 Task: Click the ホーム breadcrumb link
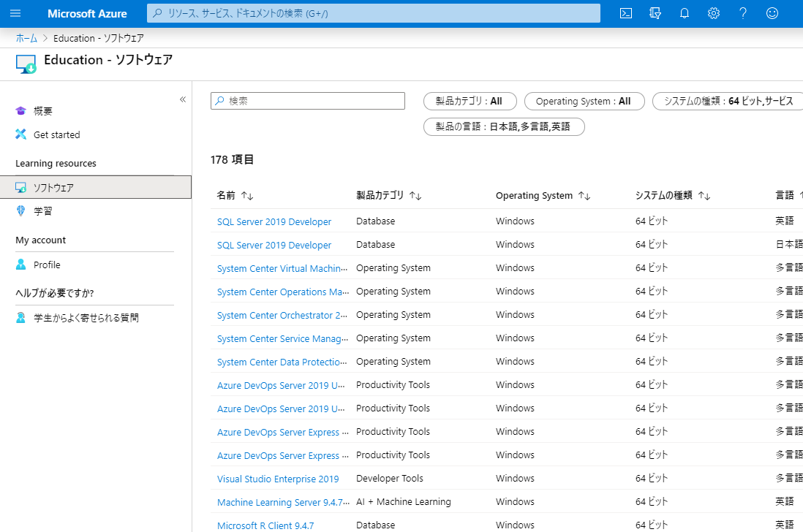tap(26, 38)
